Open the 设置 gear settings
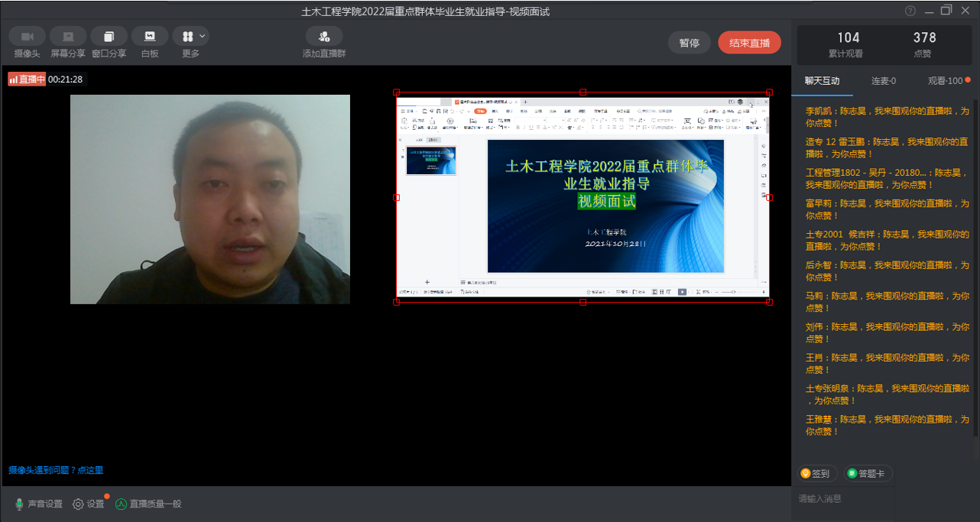 click(x=88, y=504)
